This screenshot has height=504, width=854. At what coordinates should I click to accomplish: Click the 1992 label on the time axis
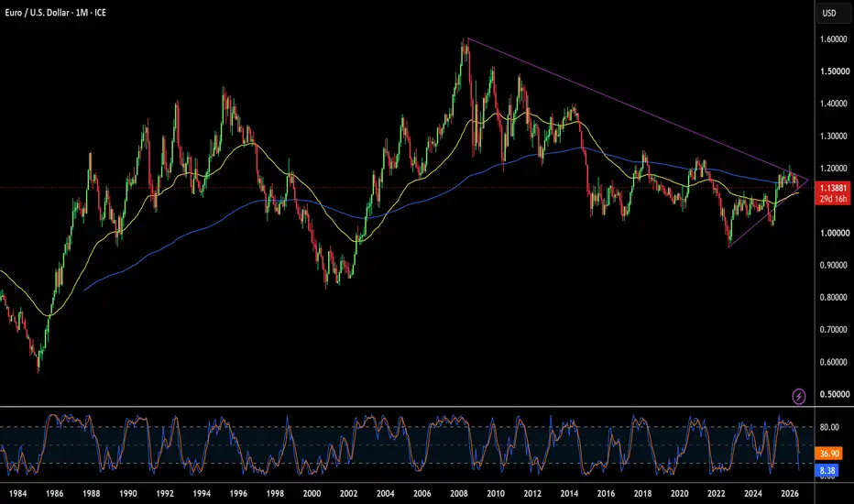pos(165,494)
